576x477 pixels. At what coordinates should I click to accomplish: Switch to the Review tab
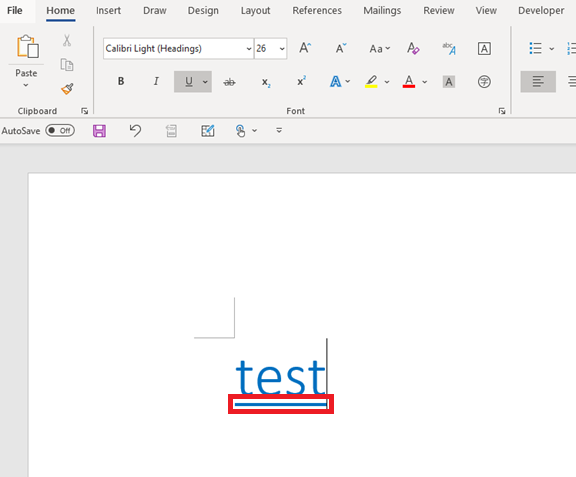439,10
